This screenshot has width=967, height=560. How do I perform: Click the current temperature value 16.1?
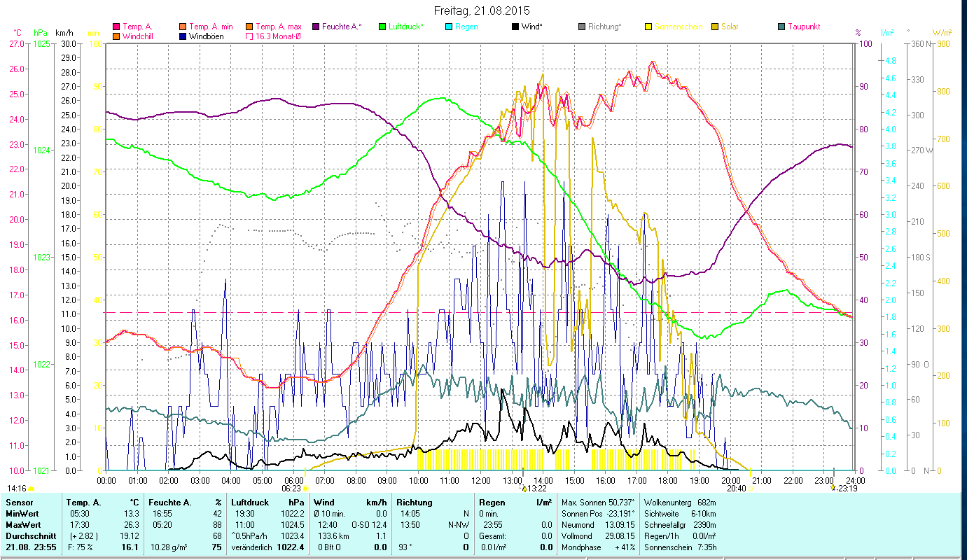[x=130, y=547]
